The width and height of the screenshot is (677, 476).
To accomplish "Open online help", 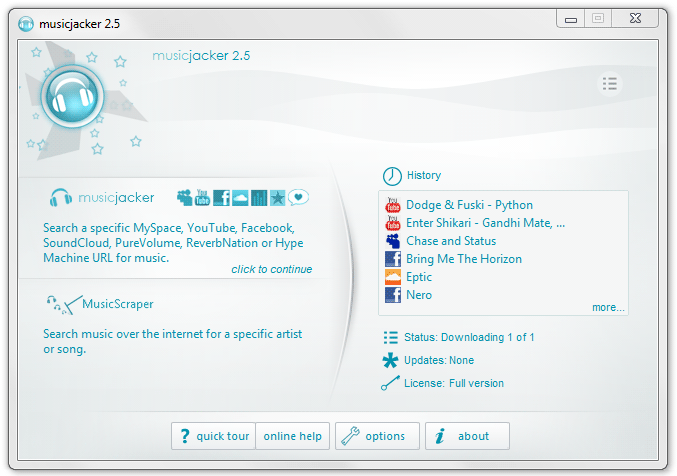I will point(293,436).
